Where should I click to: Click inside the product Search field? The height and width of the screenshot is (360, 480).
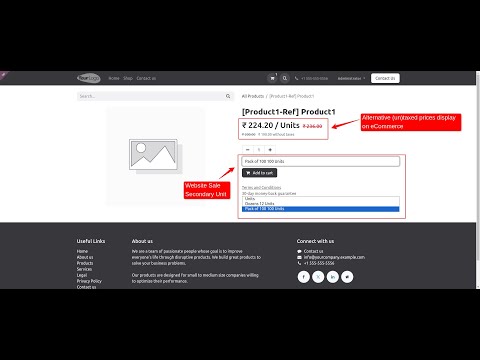(151, 96)
